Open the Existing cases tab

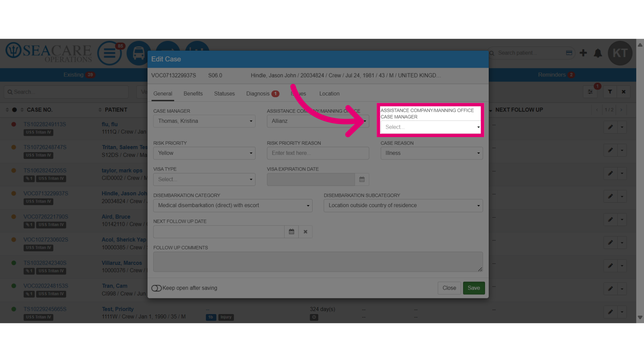[79, 75]
